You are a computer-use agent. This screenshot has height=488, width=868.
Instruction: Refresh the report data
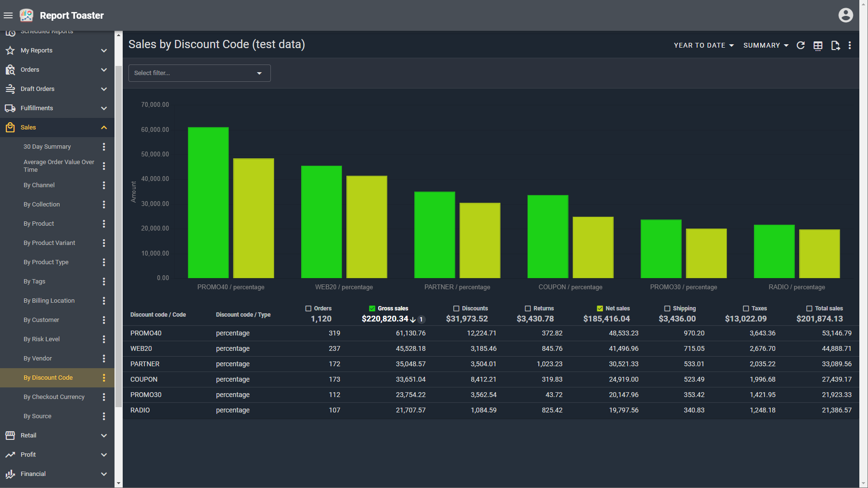801,45
